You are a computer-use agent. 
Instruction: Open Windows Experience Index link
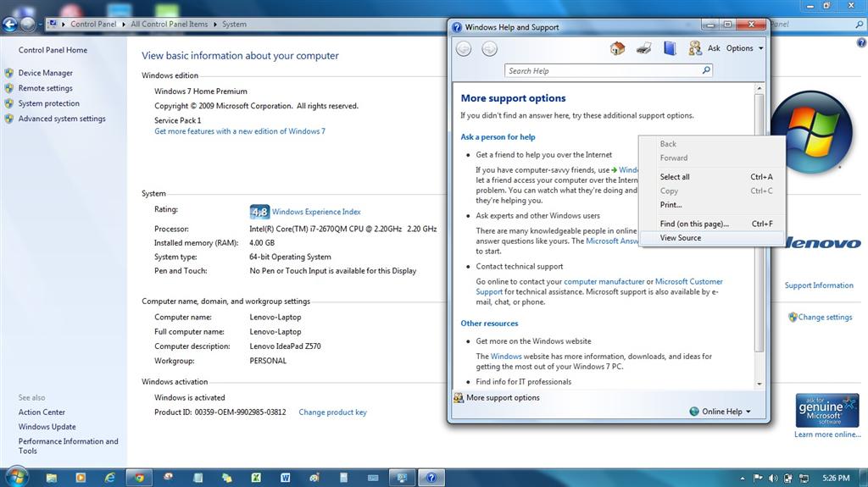(x=316, y=212)
